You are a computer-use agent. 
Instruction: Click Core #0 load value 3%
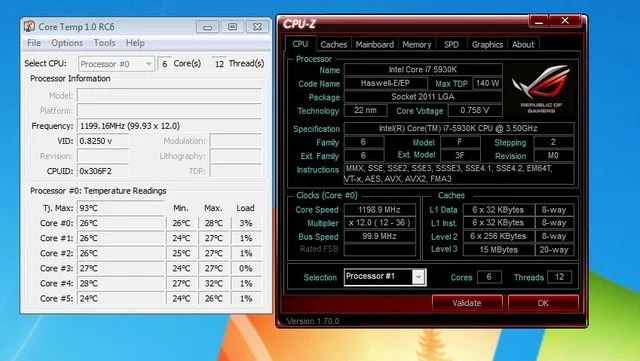[246, 223]
